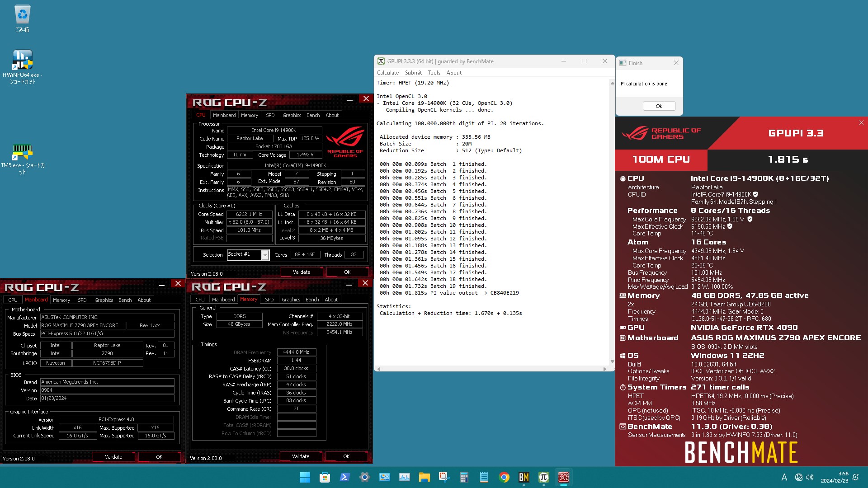This screenshot has height=488, width=868.
Task: Click Validate in the top CPU-Z window
Action: coord(302,272)
